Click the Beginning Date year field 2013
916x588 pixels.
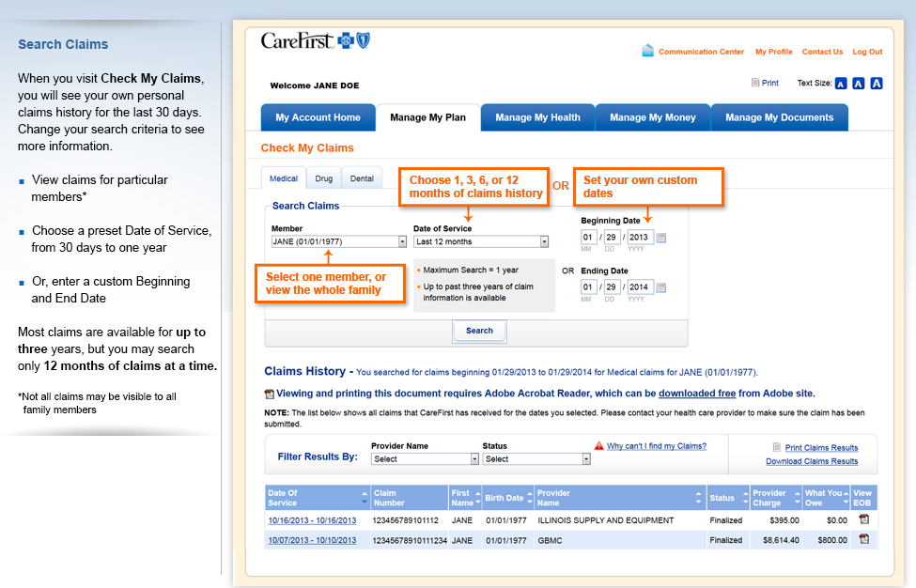(x=640, y=237)
